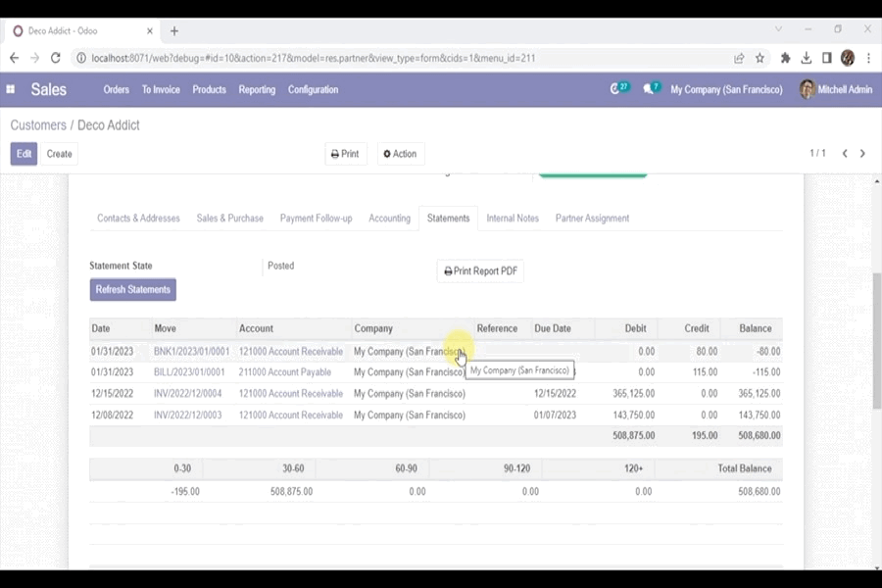Go to previous record arrow
Viewport: 882px width, 588px height.
pos(845,153)
